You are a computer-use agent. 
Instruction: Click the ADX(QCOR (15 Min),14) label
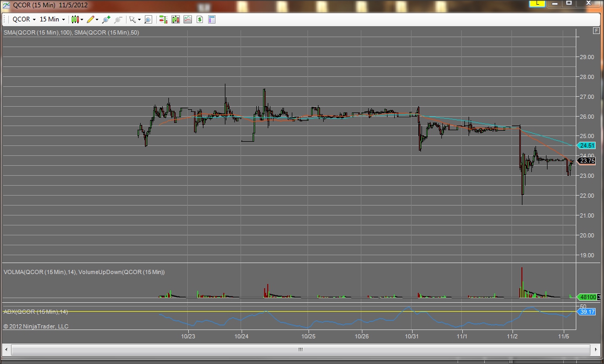pyautogui.click(x=36, y=312)
